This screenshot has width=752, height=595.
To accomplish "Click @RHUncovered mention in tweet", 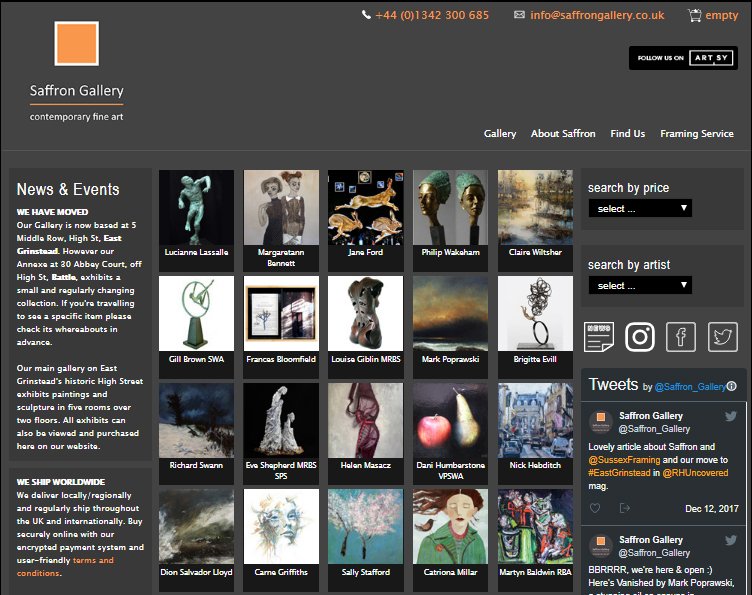I will tap(695, 473).
